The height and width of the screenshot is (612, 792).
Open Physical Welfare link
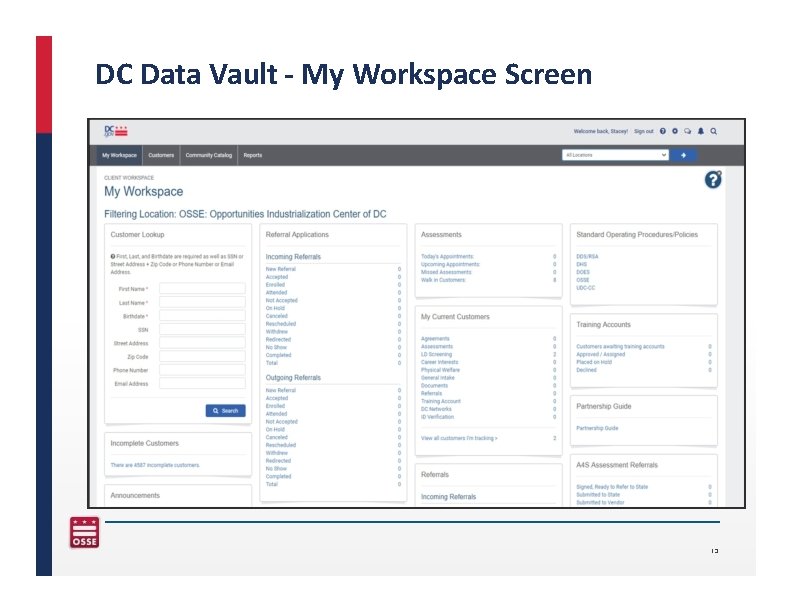point(440,370)
